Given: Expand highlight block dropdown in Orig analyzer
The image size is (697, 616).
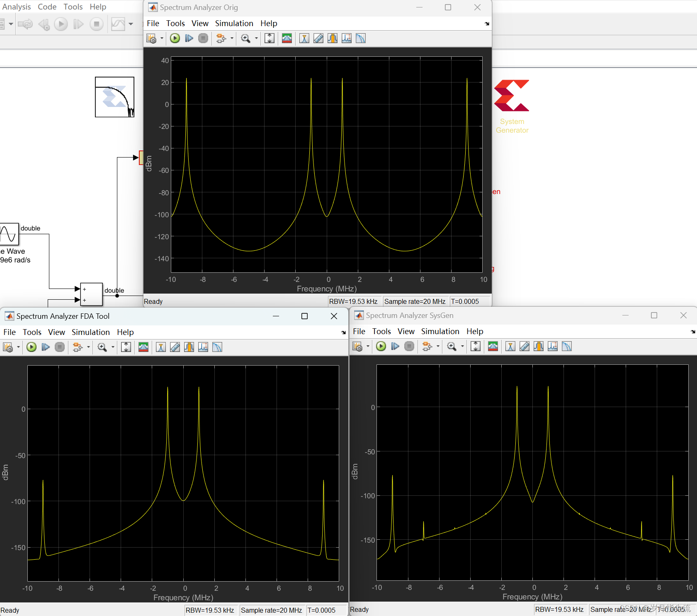Looking at the screenshot, I should coord(232,39).
